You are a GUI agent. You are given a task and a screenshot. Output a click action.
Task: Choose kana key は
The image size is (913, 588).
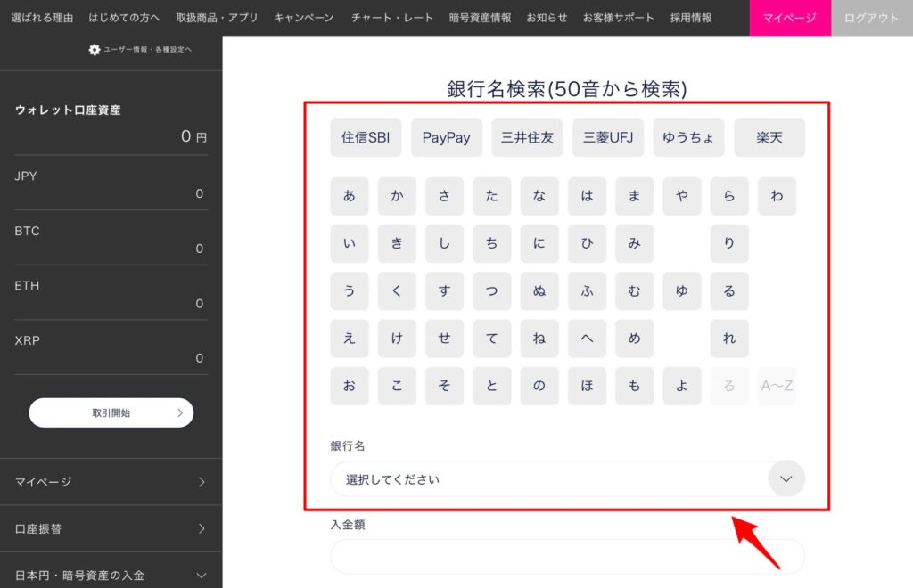click(587, 196)
